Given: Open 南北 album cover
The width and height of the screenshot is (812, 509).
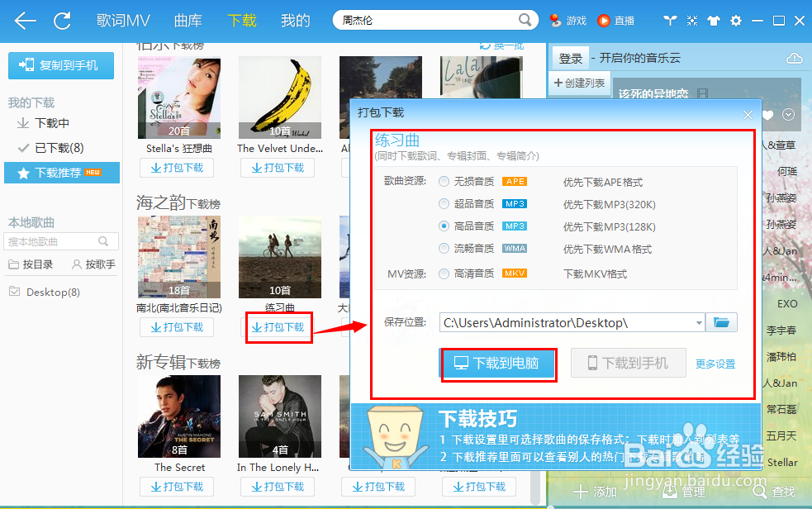Looking at the screenshot, I should [x=179, y=257].
